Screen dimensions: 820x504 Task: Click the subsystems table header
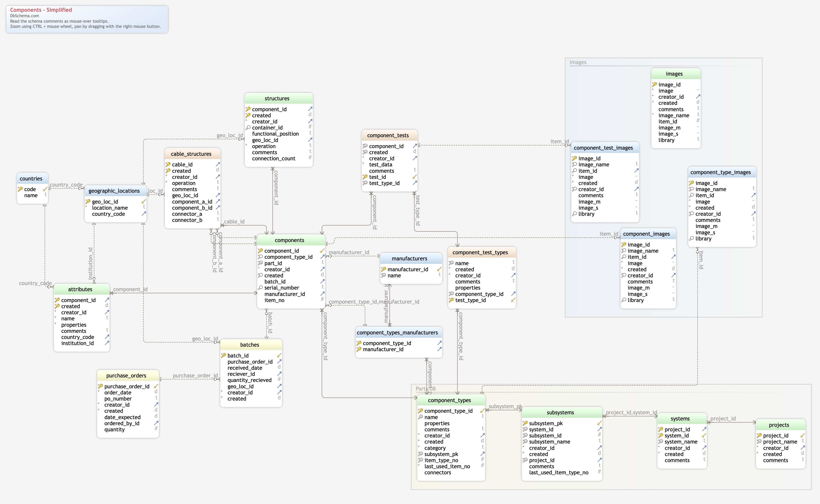point(562,412)
